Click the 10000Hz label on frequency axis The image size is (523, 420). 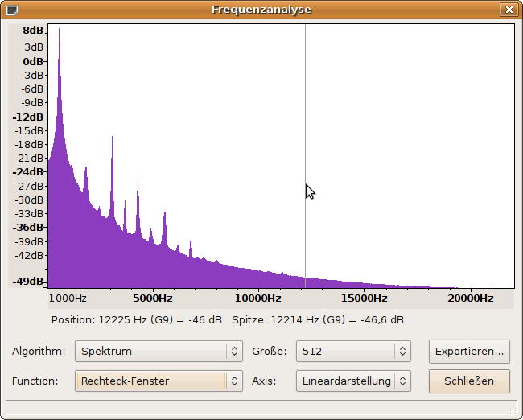click(x=257, y=299)
